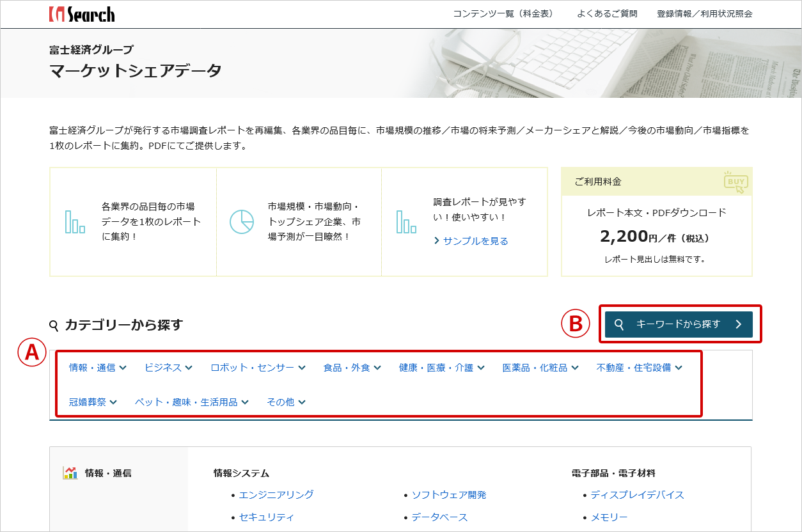Click the magnifier icon beside カテゴリーから探す
The width and height of the screenshot is (802, 532).
coord(54,325)
